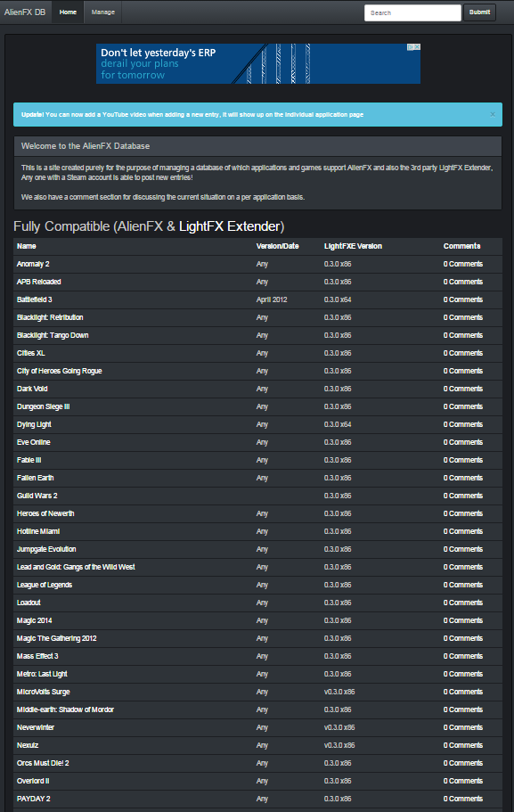This screenshot has height=812, width=514.
Task: Open the Dungeon Siege III entry
Action: (x=43, y=406)
